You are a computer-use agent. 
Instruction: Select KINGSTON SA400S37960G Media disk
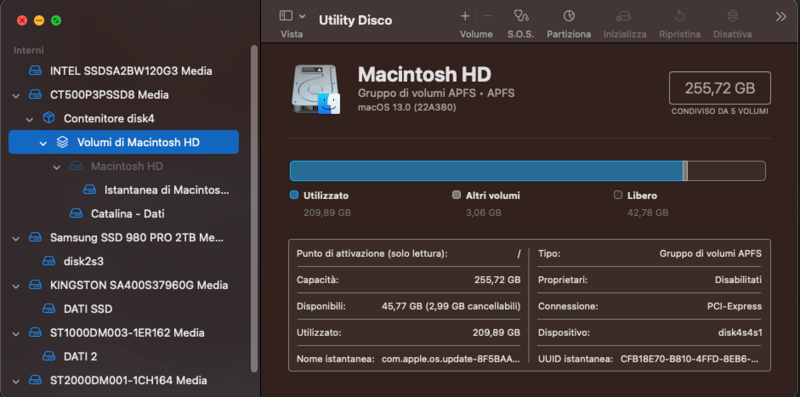pyautogui.click(x=139, y=285)
